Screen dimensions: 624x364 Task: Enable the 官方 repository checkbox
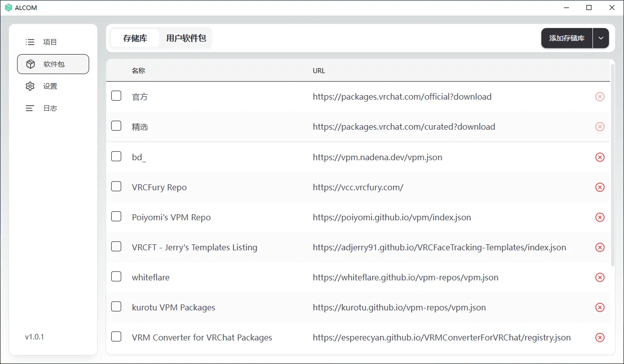116,96
